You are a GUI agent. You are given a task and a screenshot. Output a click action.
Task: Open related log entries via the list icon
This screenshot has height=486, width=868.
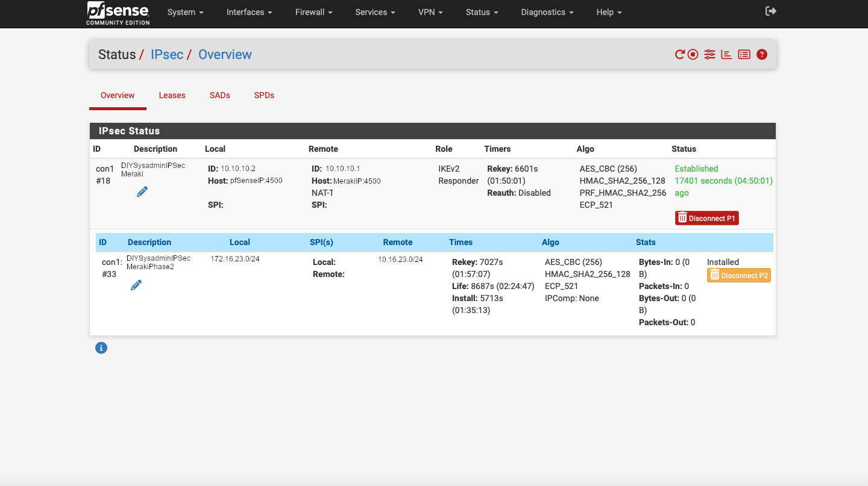pyautogui.click(x=744, y=55)
